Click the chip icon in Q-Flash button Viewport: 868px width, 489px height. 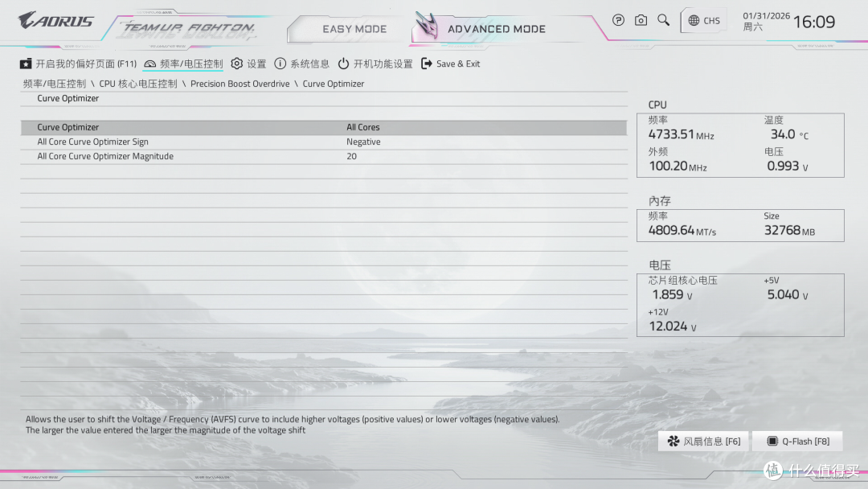[772, 442]
